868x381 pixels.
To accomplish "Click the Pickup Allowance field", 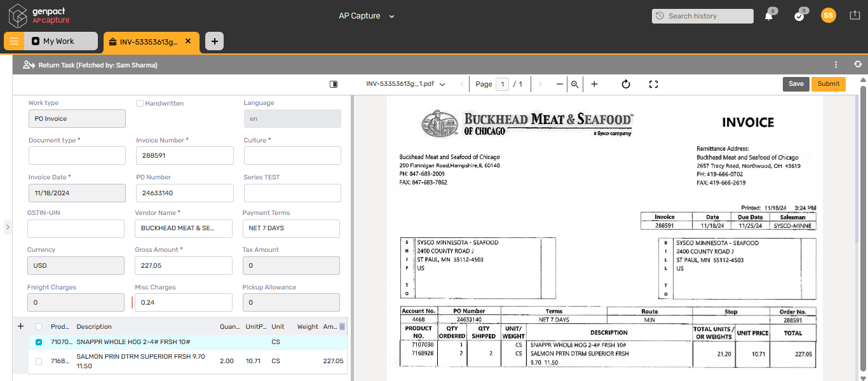I will pyautogui.click(x=291, y=303).
